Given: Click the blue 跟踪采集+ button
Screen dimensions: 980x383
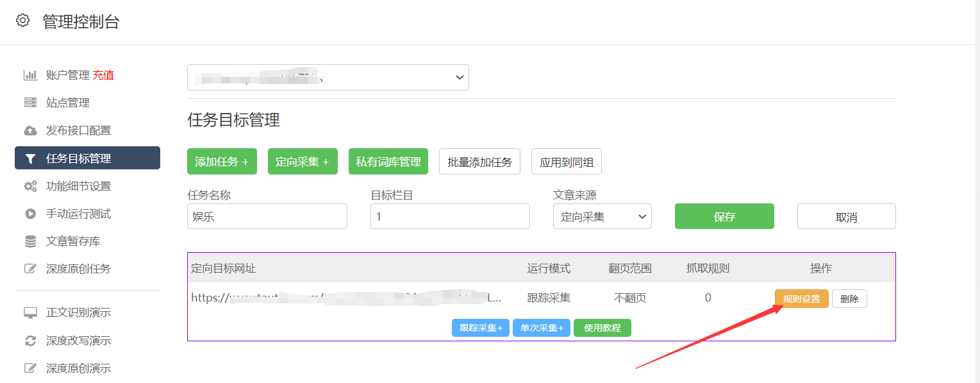Looking at the screenshot, I should [x=481, y=328].
